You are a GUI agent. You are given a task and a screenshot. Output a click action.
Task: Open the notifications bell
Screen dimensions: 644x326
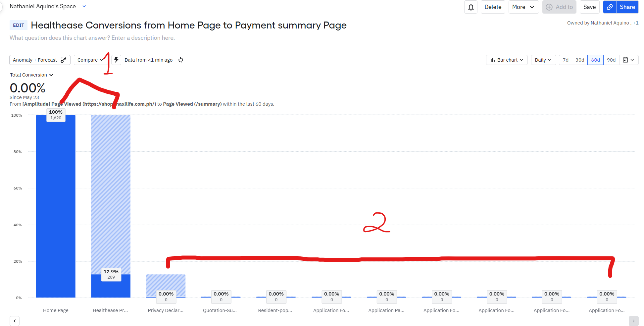(471, 7)
